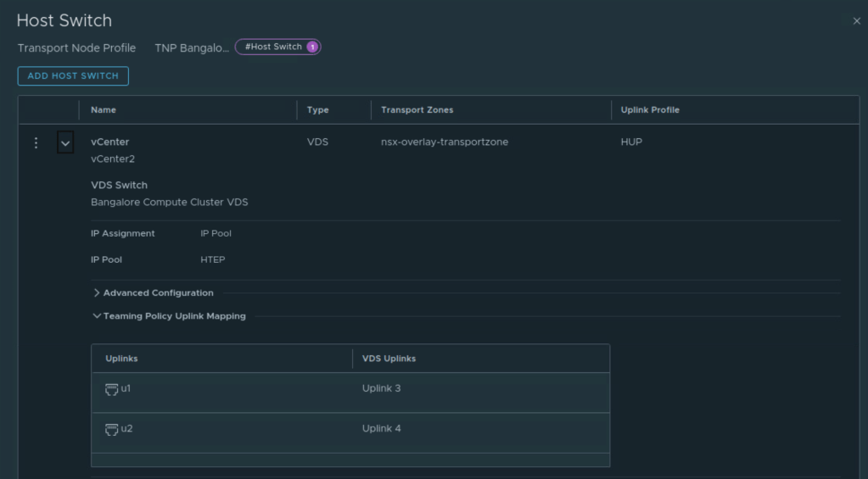Screen dimensions: 868x479
Task: Select the Uplink 3 mapping cell
Action: point(382,389)
